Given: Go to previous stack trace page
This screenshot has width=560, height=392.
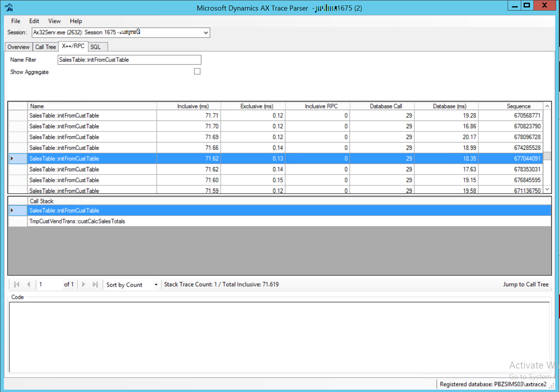Looking at the screenshot, I should point(28,284).
